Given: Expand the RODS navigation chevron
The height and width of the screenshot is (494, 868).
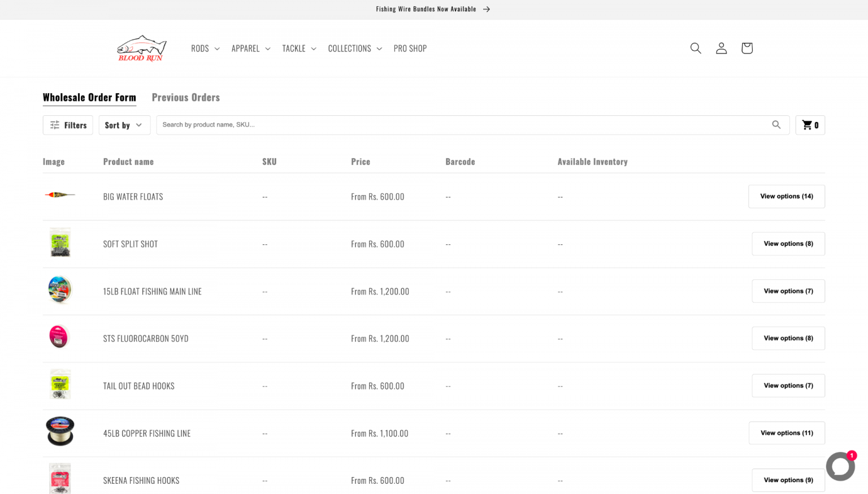Looking at the screenshot, I should [x=217, y=49].
